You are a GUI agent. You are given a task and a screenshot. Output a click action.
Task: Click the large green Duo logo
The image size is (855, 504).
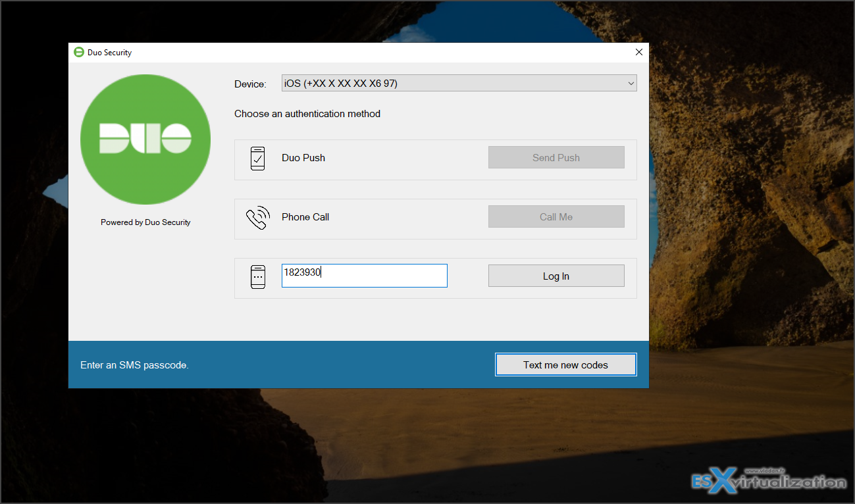pos(145,139)
